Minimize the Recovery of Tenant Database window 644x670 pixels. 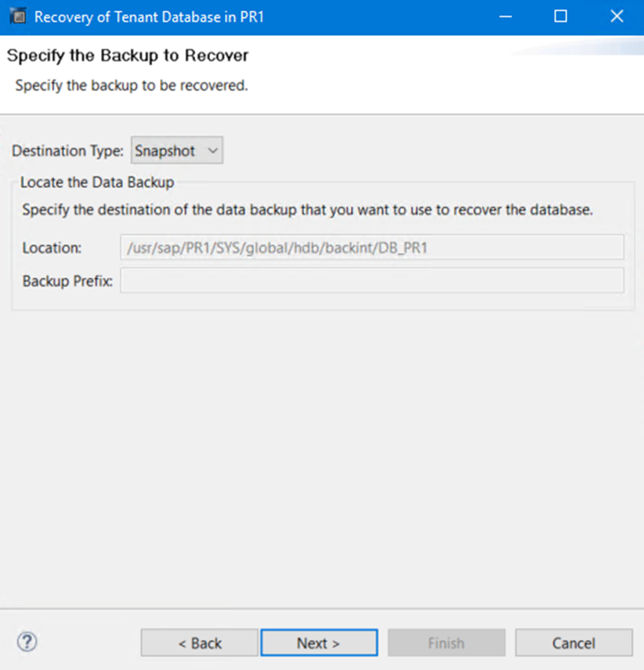tap(505, 16)
